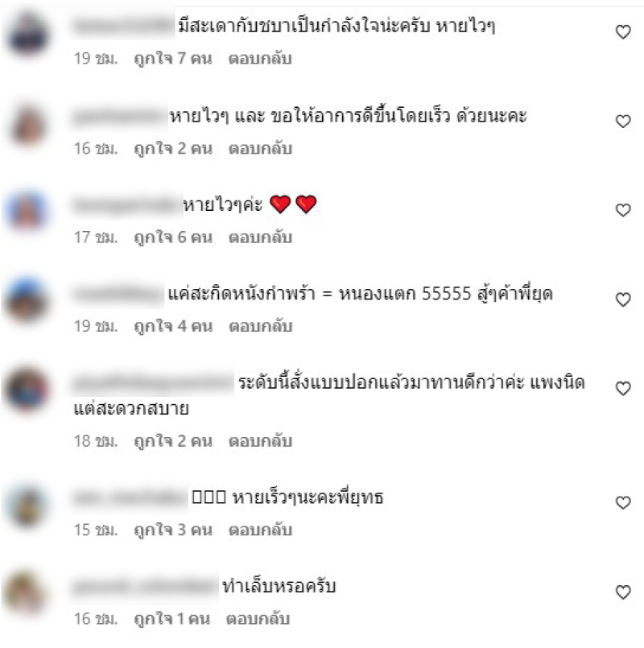Image resolution: width=644 pixels, height=648 pixels.
Task: Click ตอบกลับ under ทำเล็บหรอครับ
Action: click(258, 619)
